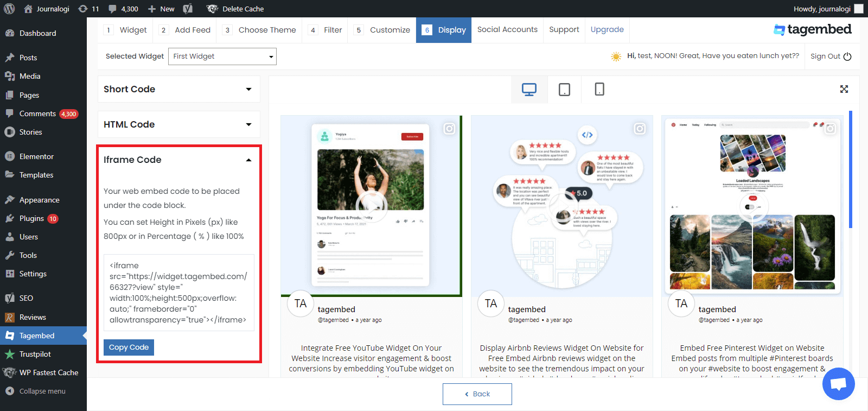This screenshot has height=411, width=868.
Task: Select tablet preview icon
Action: point(564,90)
